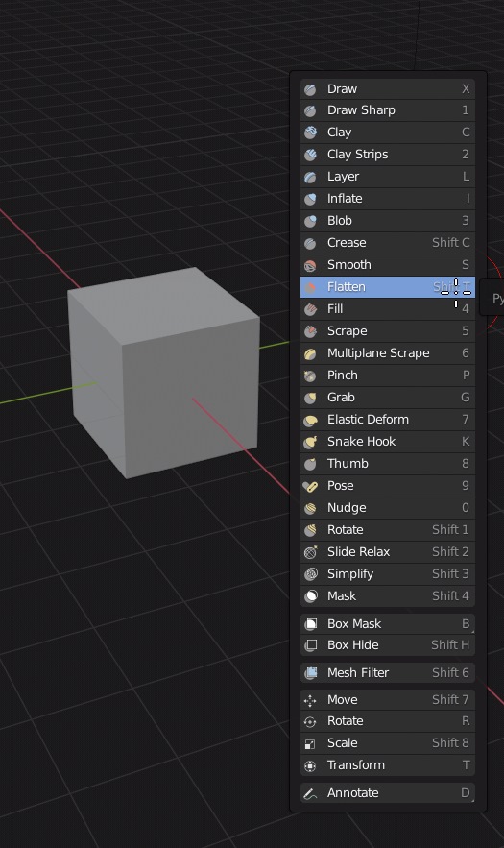Screen dimensions: 504x848
Task: Open the Box Mask tool entry
Action: (x=388, y=624)
